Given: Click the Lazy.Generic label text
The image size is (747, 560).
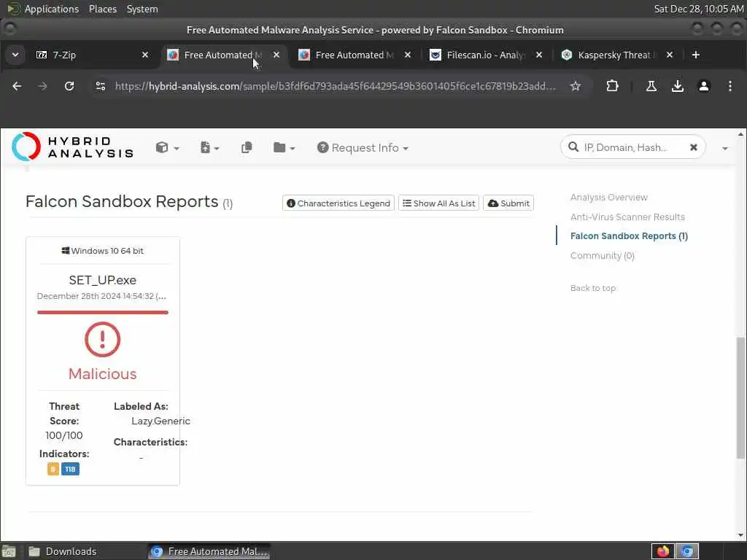Looking at the screenshot, I should coord(160,421).
